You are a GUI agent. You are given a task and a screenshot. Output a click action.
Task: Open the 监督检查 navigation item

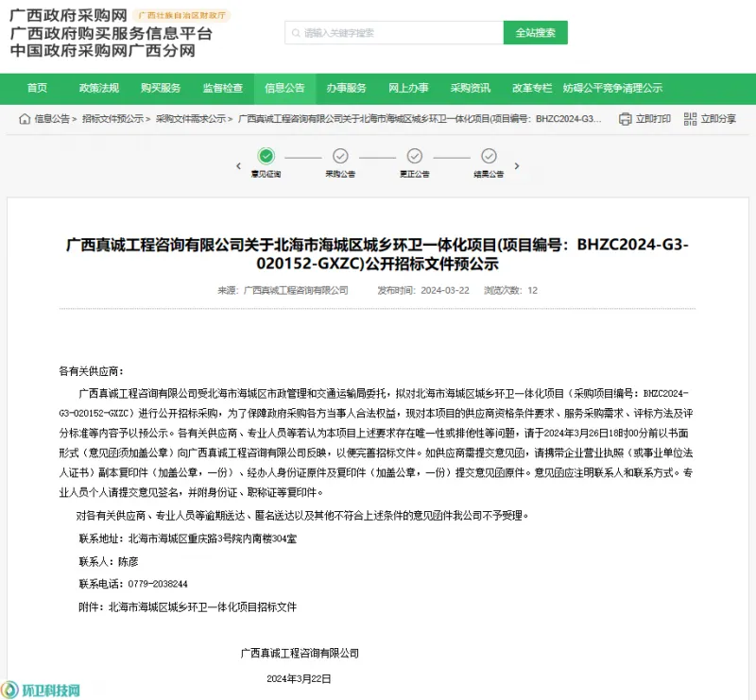click(222, 88)
